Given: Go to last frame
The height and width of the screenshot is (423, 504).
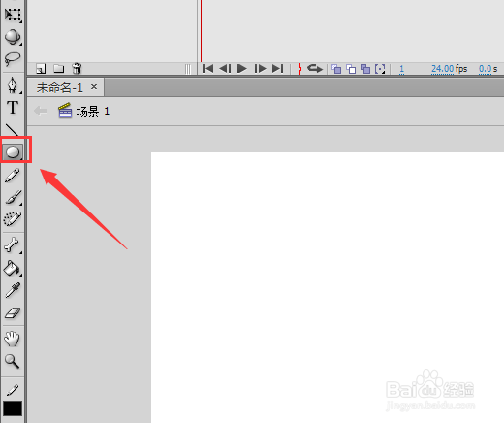Looking at the screenshot, I should [x=278, y=69].
